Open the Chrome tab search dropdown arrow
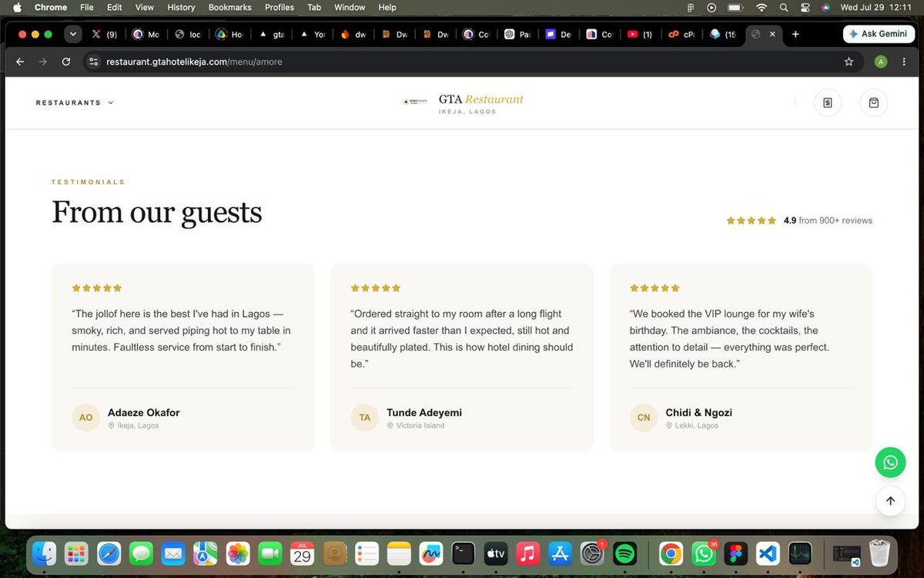 click(x=73, y=34)
